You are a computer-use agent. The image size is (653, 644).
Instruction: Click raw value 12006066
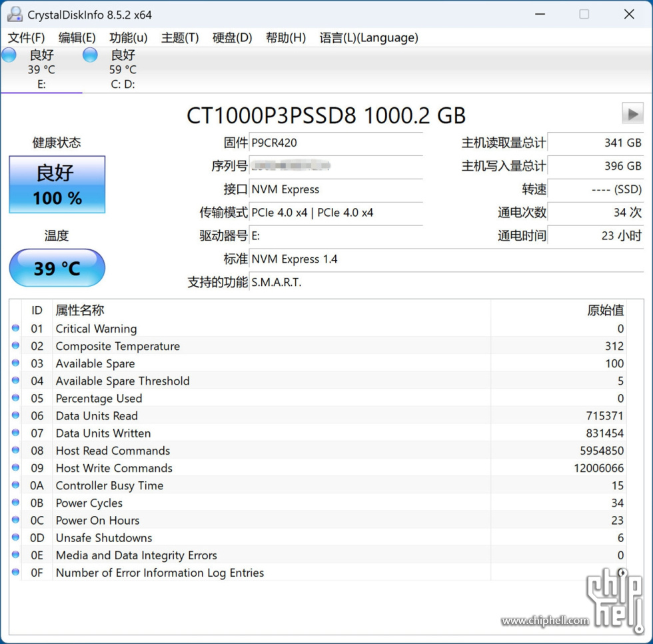coord(599,468)
